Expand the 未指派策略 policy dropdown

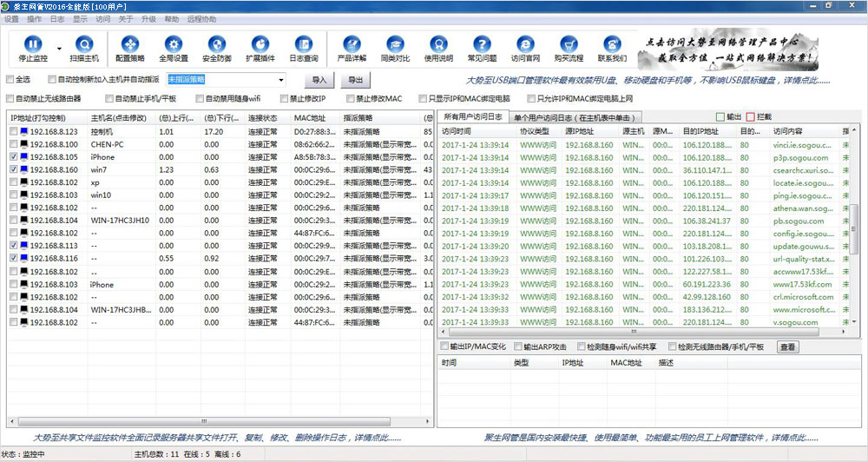tap(281, 80)
